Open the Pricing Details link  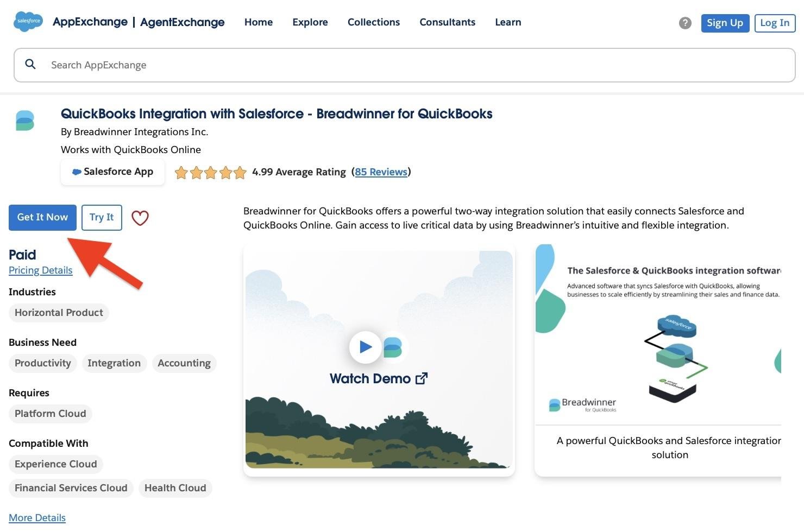click(40, 270)
